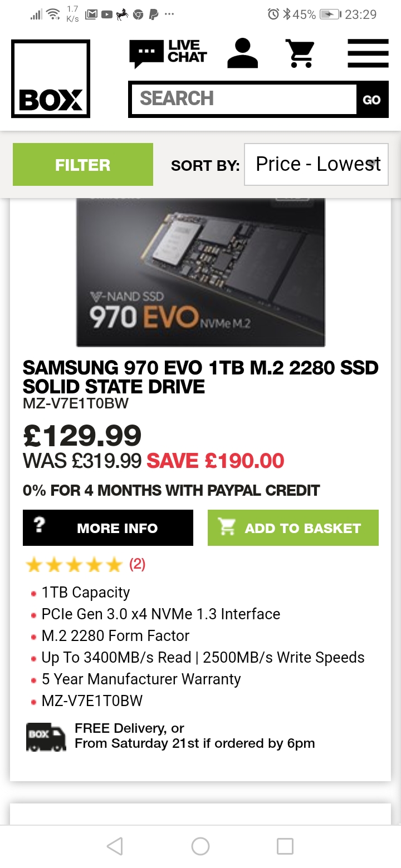The height and width of the screenshot is (868, 401).
Task: Tap the 0% PayPal Credit offer text
Action: [171, 491]
